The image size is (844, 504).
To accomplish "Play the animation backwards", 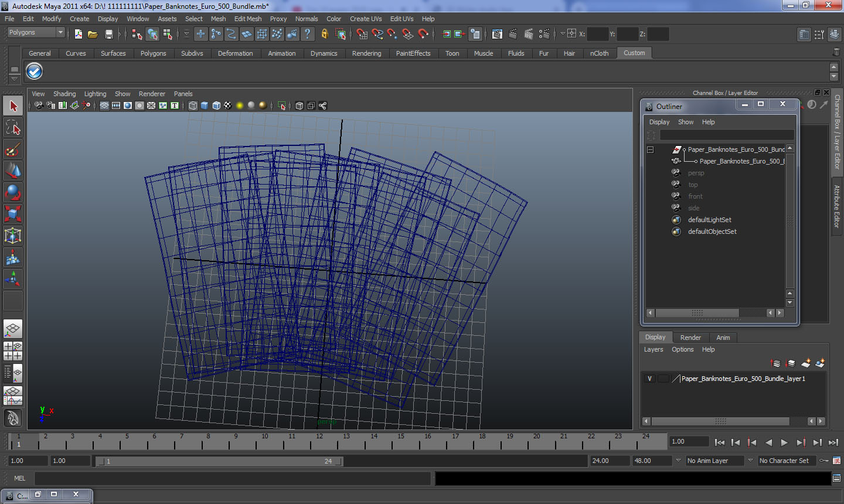I will click(x=768, y=442).
